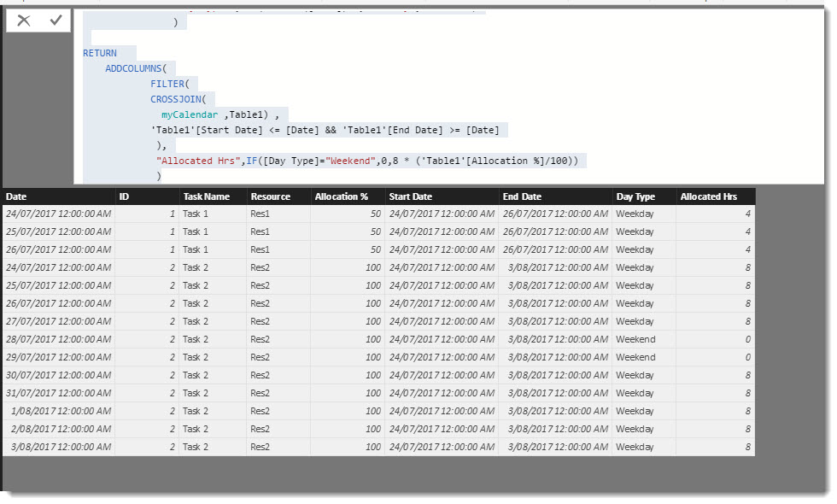Click the "Allocated Hrs" string in the formula
Screen dimensions: 837x504
click(x=198, y=161)
